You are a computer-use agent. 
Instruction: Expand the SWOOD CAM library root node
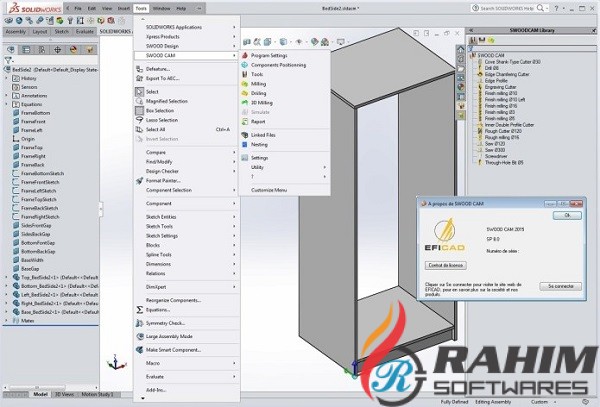tap(471, 55)
